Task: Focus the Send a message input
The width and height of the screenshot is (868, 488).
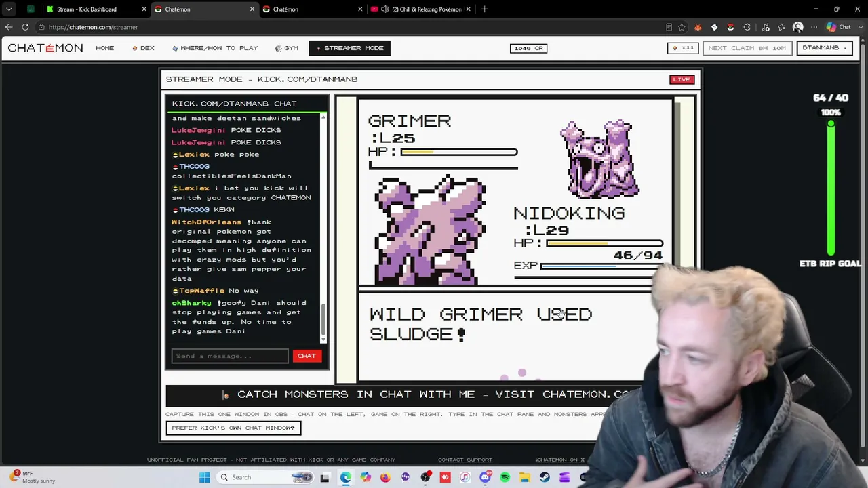Action: [230, 356]
